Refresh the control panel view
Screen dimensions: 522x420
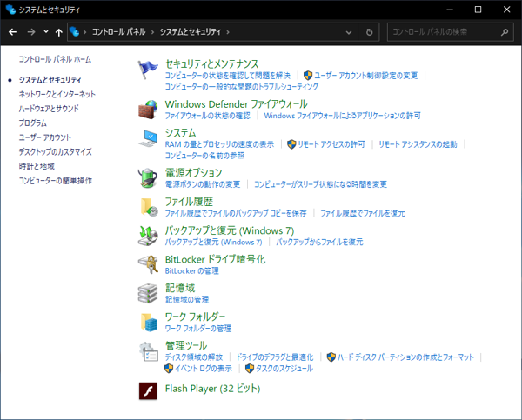point(369,32)
